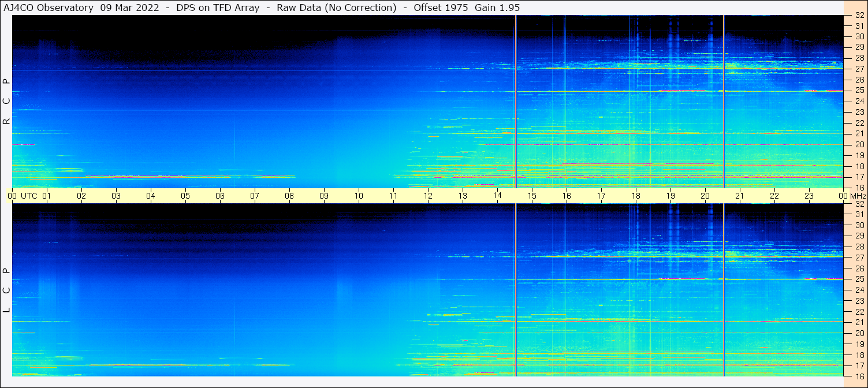Select the 11 hour tick on time axis
868x388 pixels.
point(393,196)
